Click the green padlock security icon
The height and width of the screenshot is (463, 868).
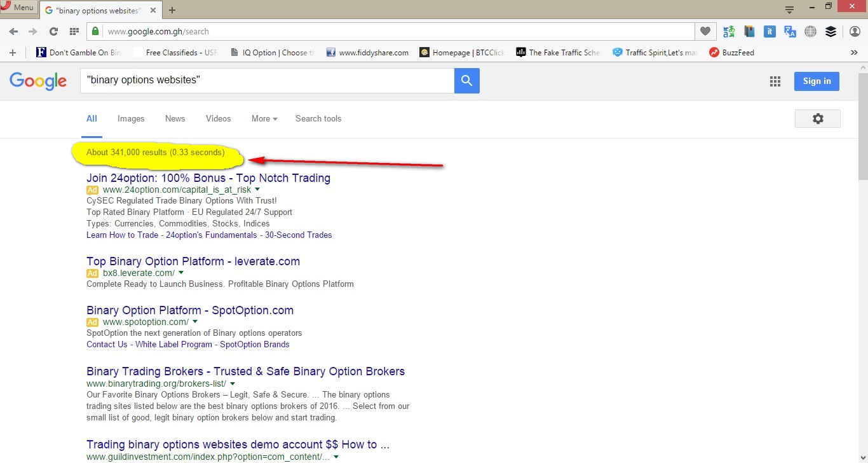coord(95,31)
